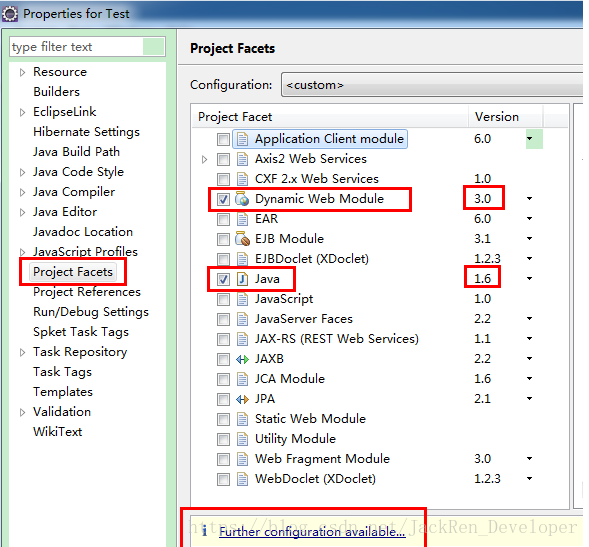
Task: Click the info icon beside Further configuration
Action: pyautogui.click(x=204, y=531)
